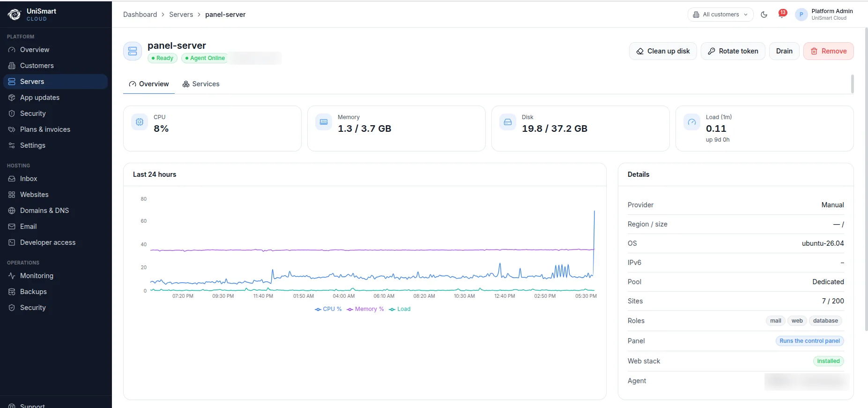Toggle Memory % series in chart legend
This screenshot has width=868, height=408.
(x=365, y=309)
